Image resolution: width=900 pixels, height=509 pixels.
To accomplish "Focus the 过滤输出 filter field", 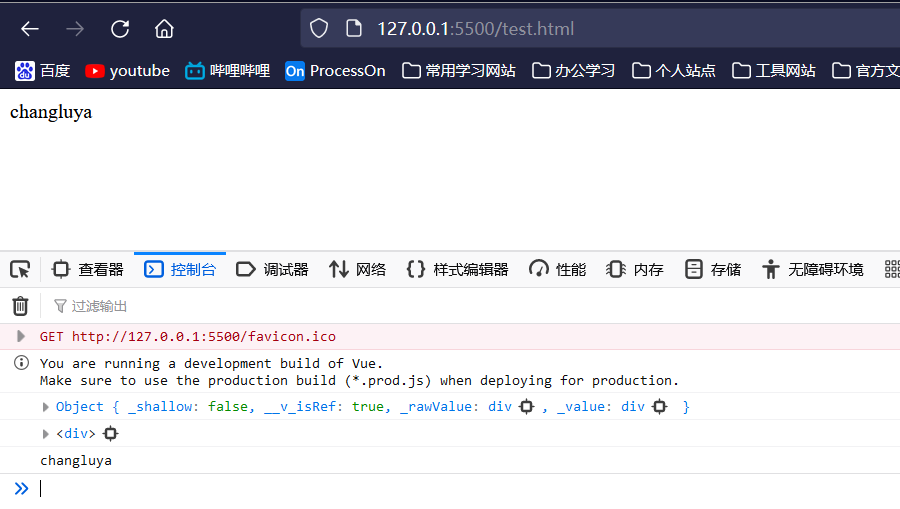I will click(x=476, y=306).
